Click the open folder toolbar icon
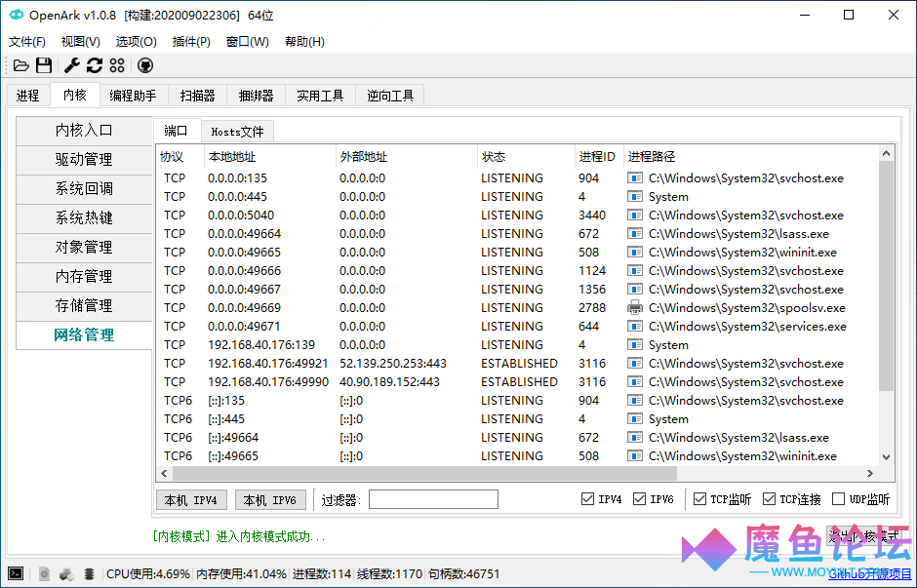The image size is (917, 588). click(x=21, y=65)
